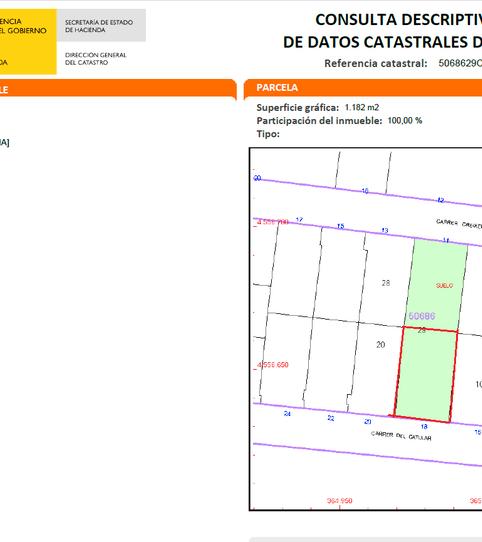
Task: Click blue street number '16' on map
Action: [x=365, y=191]
